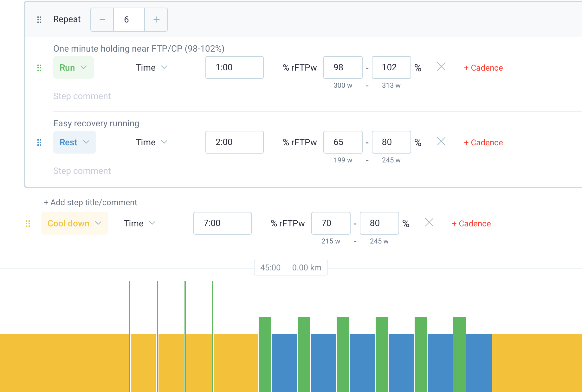Grab the Run step drag handle
Image resolution: width=582 pixels, height=392 pixels.
[x=39, y=68]
